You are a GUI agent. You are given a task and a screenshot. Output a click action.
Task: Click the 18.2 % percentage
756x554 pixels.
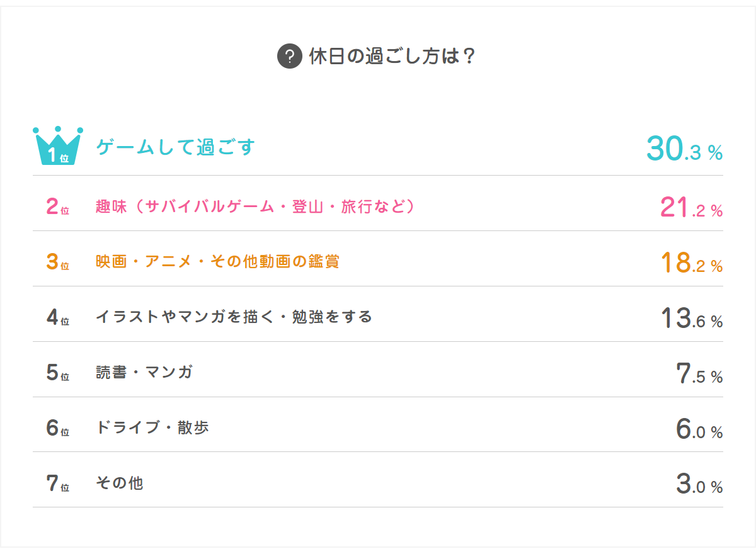click(x=691, y=263)
